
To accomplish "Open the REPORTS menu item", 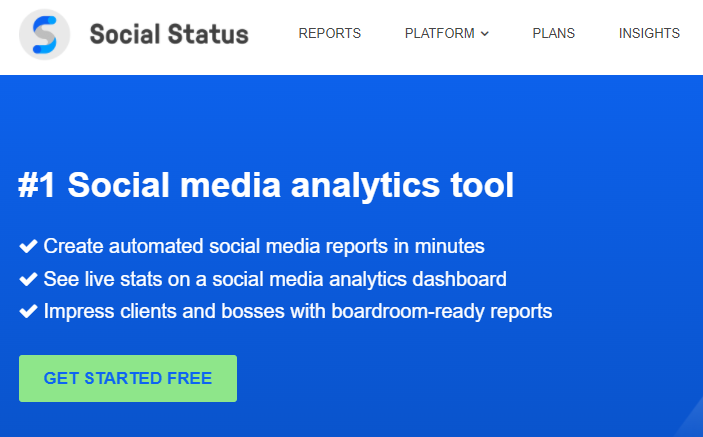I will click(x=330, y=34).
